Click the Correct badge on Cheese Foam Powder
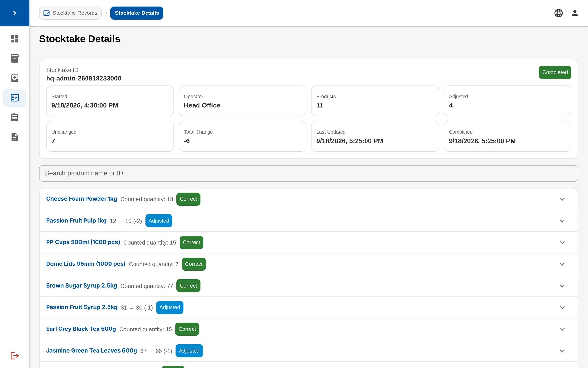This screenshot has width=588, height=368. coord(188,199)
